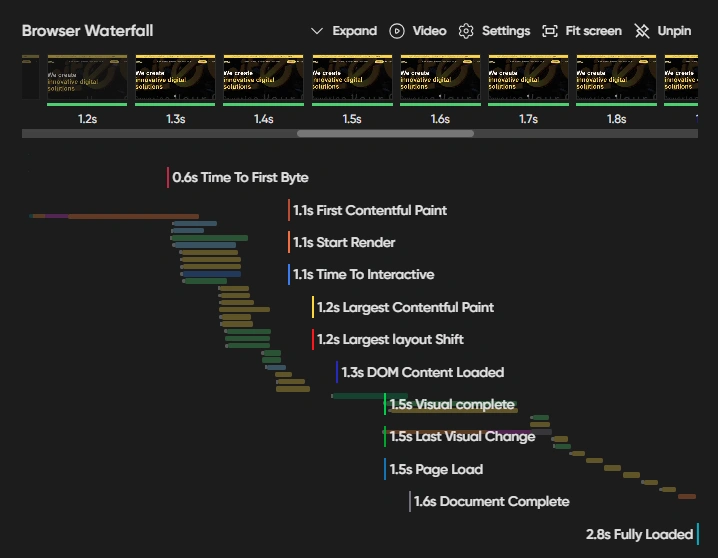This screenshot has width=718, height=558.
Task: Click the Browser Waterfall title
Action: pyautogui.click(x=87, y=31)
